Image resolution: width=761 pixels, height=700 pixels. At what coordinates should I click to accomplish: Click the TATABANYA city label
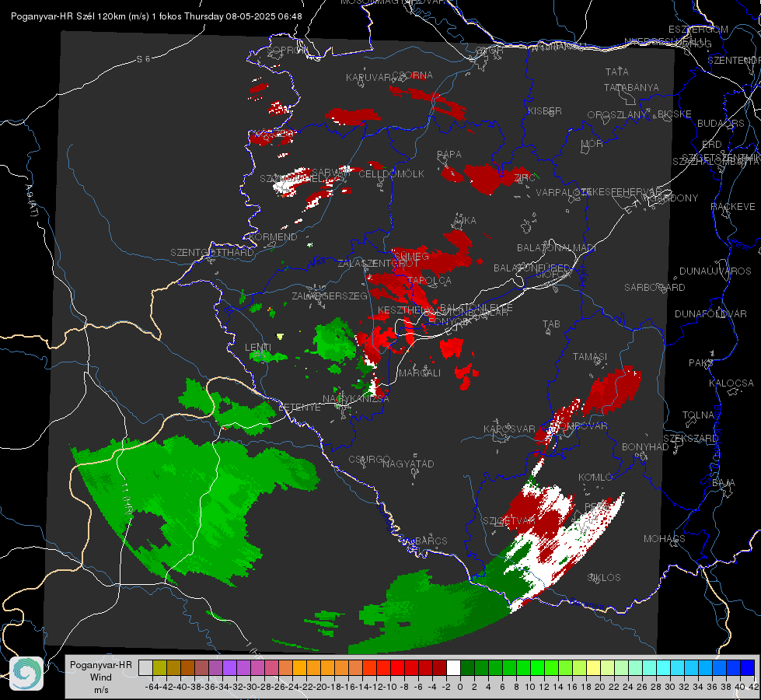coord(631,87)
